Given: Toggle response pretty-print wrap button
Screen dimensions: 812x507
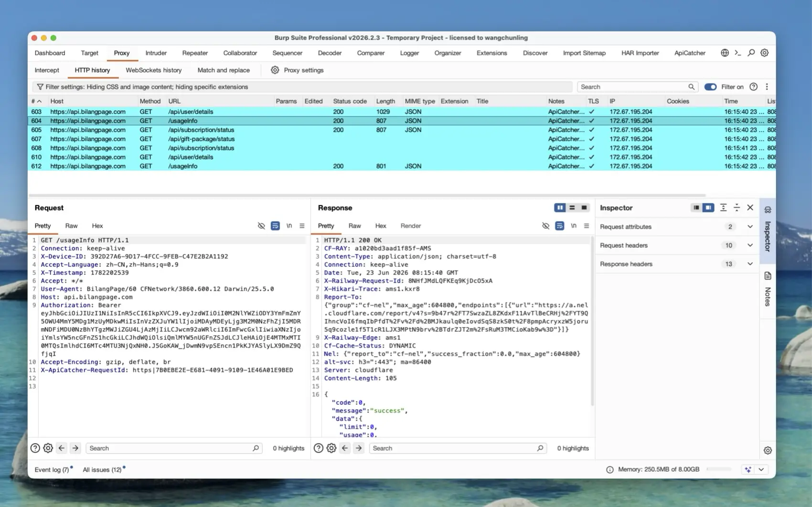Looking at the screenshot, I should click(559, 226).
